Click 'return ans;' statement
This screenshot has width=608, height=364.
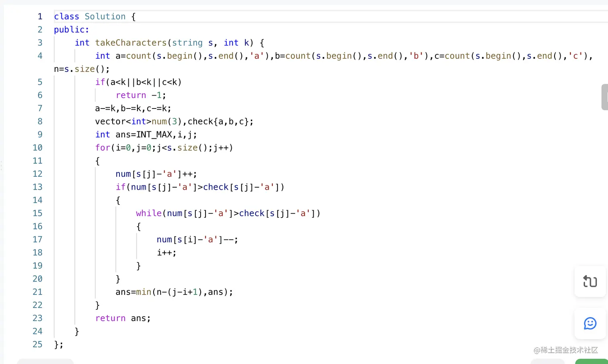(x=123, y=318)
